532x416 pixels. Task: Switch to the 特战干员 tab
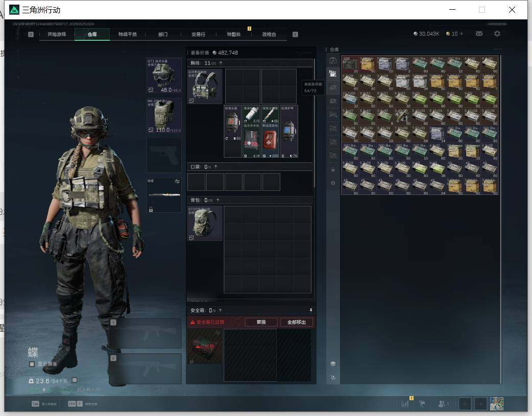click(127, 34)
